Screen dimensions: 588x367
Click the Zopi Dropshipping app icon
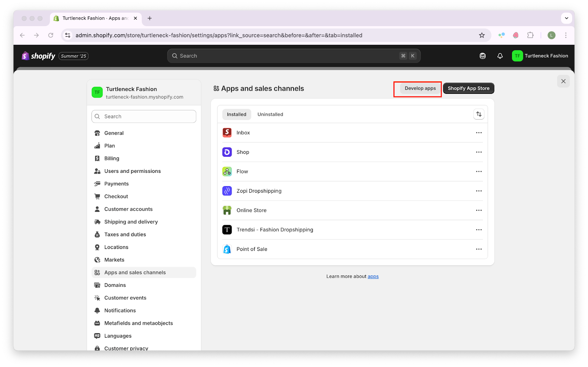227,191
